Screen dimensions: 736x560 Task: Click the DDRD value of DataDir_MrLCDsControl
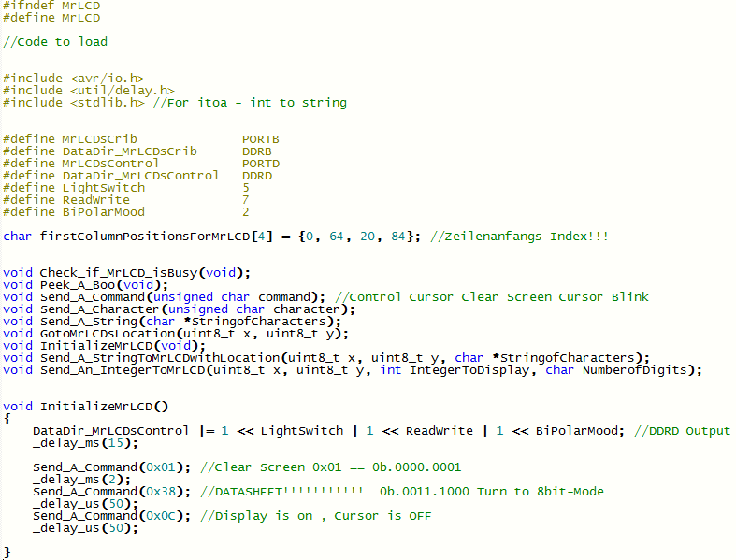(x=257, y=176)
